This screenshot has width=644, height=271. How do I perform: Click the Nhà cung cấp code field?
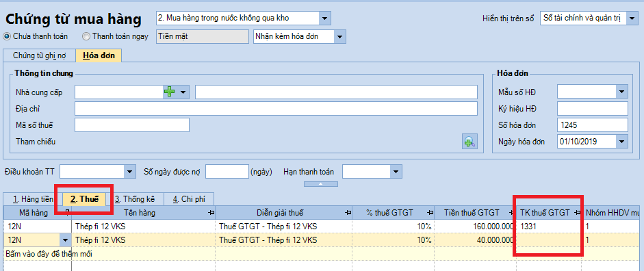point(119,92)
